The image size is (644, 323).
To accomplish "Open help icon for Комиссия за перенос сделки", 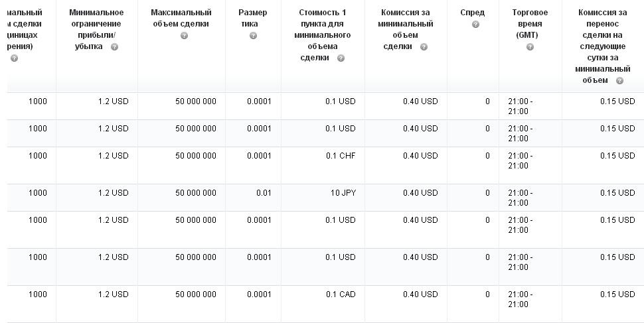I will [619, 81].
